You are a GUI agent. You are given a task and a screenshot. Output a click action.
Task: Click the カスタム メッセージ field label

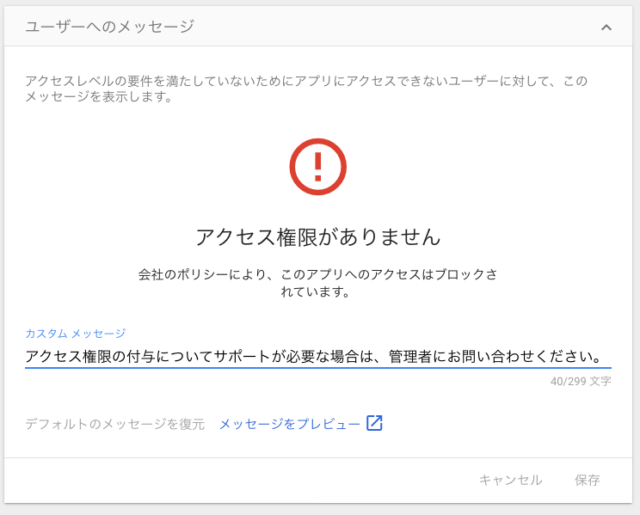(x=76, y=333)
